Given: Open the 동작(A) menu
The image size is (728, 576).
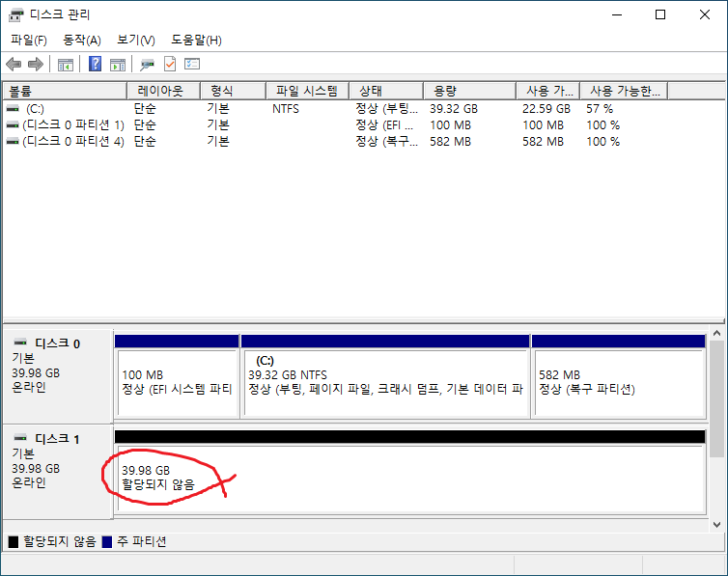Looking at the screenshot, I should pyautogui.click(x=82, y=41).
